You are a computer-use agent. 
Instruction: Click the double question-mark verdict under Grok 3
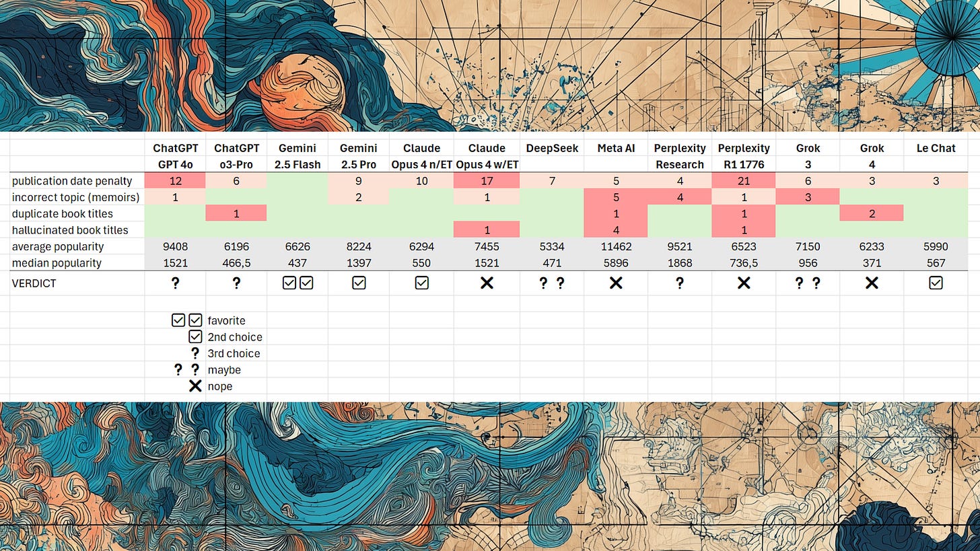click(808, 283)
